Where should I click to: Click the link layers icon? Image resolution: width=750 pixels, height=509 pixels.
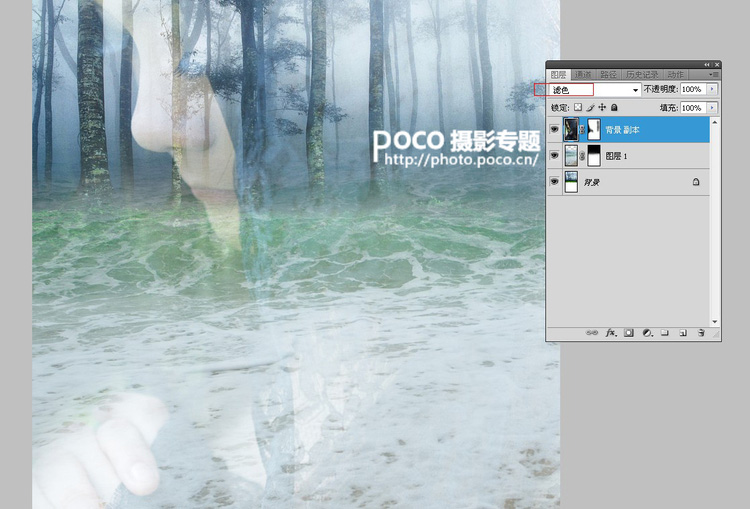[592, 332]
